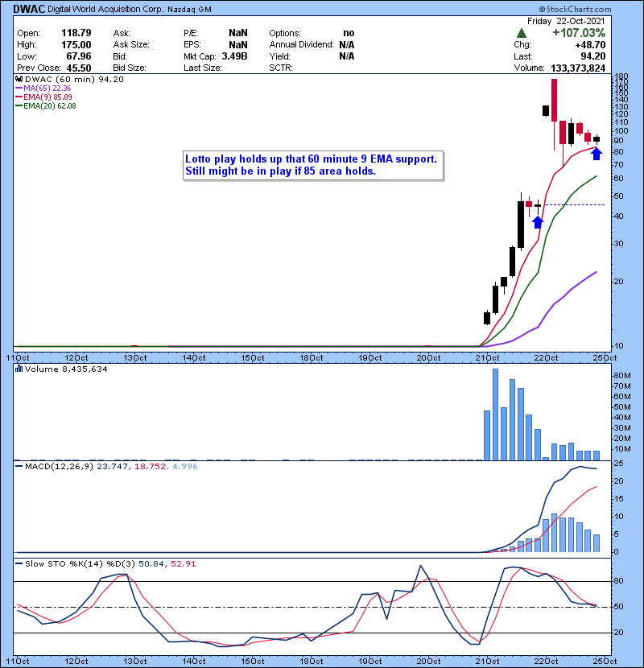Click the 40M volume axis label

pyautogui.click(x=622, y=418)
